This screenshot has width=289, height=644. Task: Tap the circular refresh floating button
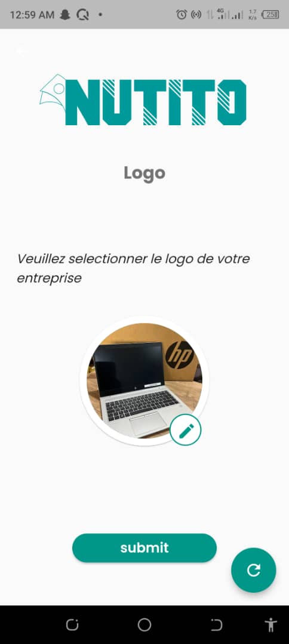pos(254,570)
